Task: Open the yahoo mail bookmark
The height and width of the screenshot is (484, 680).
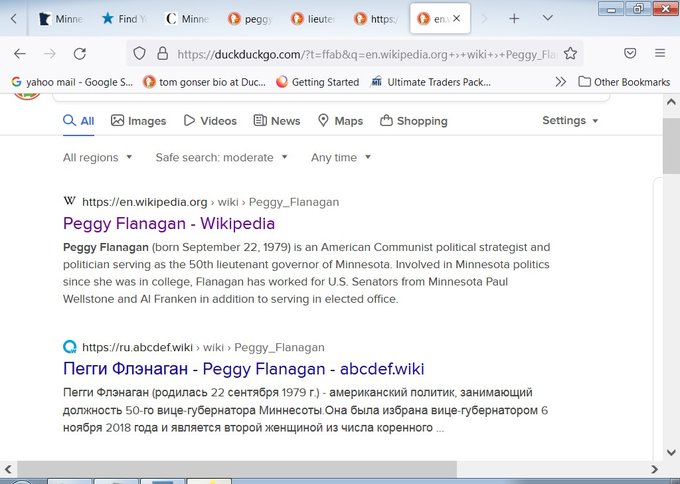Action: pyautogui.click(x=72, y=82)
